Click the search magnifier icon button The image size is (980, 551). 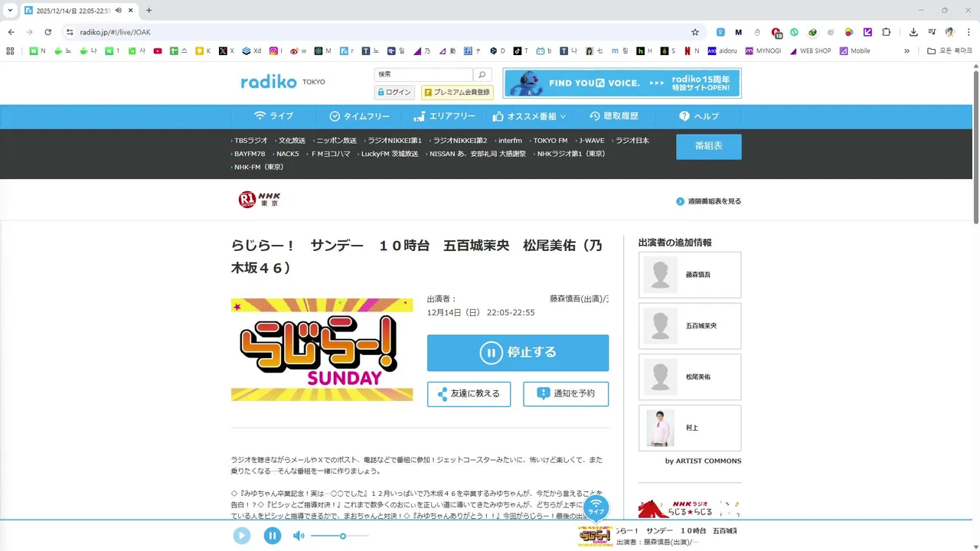click(x=482, y=74)
